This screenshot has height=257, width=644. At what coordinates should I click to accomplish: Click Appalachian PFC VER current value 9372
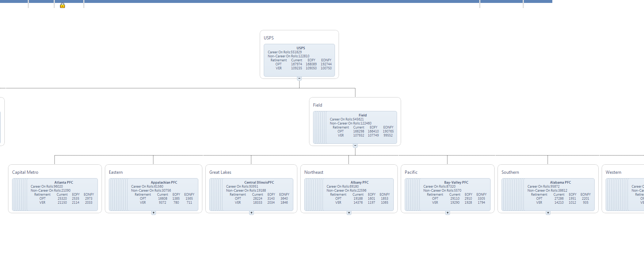(163, 203)
